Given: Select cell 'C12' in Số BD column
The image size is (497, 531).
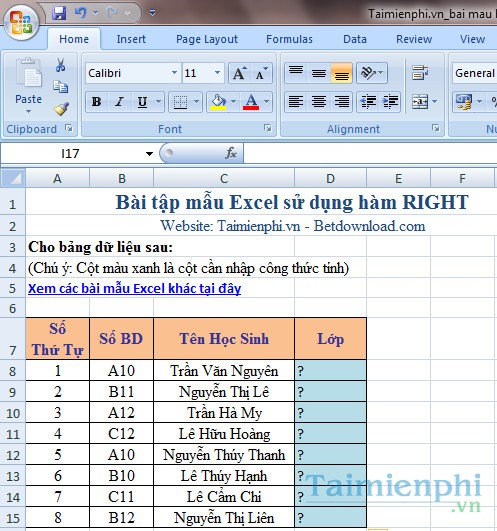Looking at the screenshot, I should coord(122,434).
